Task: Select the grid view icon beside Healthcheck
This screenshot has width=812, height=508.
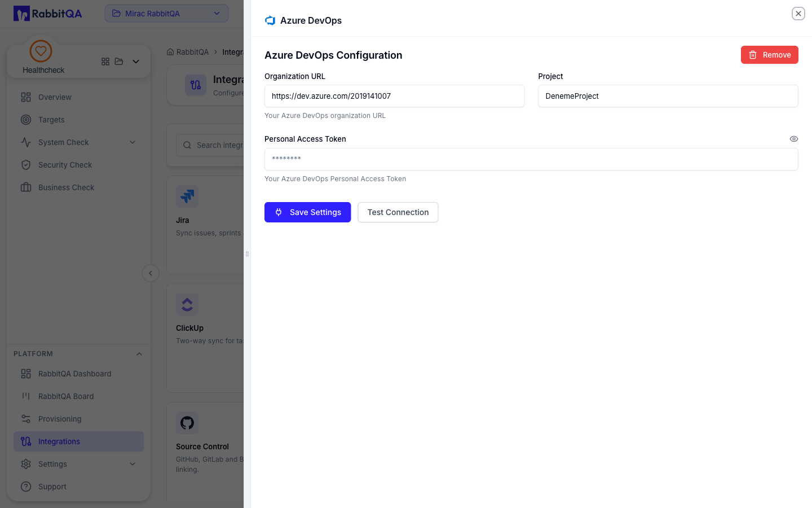Action: pos(105,62)
